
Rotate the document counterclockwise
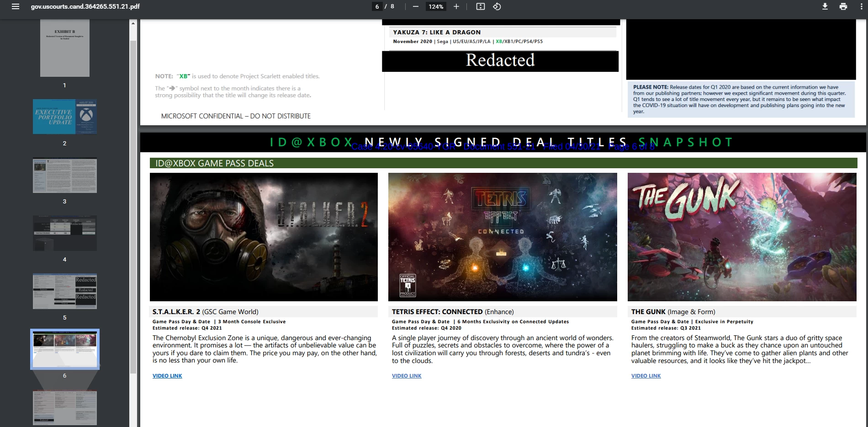pyautogui.click(x=497, y=6)
